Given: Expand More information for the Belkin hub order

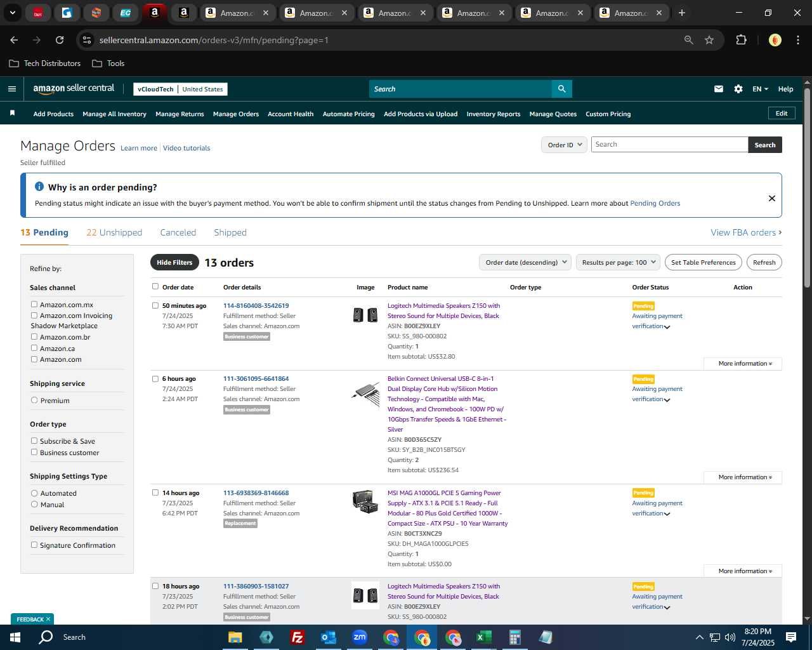Looking at the screenshot, I should coord(742,477).
